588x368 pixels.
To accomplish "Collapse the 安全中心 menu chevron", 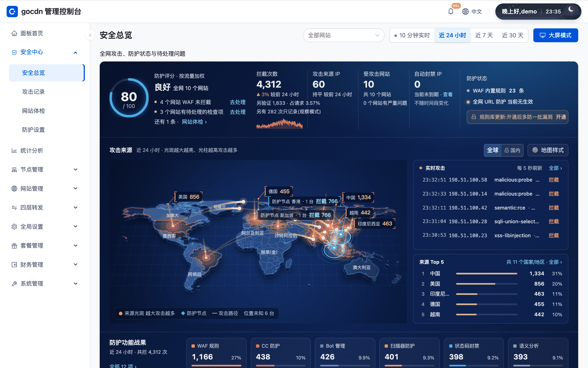I will (75, 53).
